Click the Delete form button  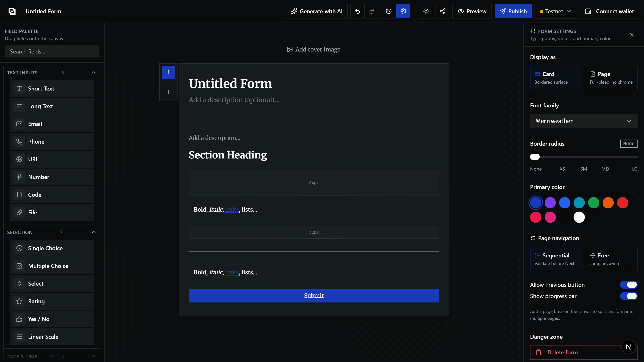point(583,352)
